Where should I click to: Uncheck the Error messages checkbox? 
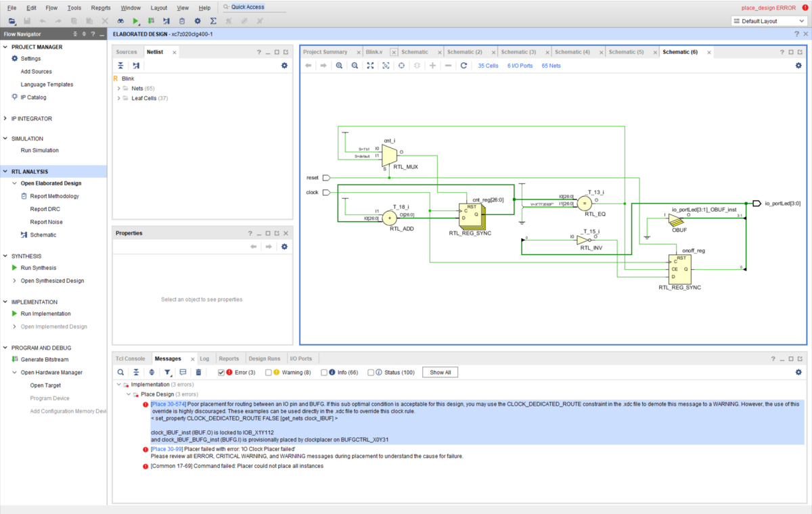[x=221, y=373]
